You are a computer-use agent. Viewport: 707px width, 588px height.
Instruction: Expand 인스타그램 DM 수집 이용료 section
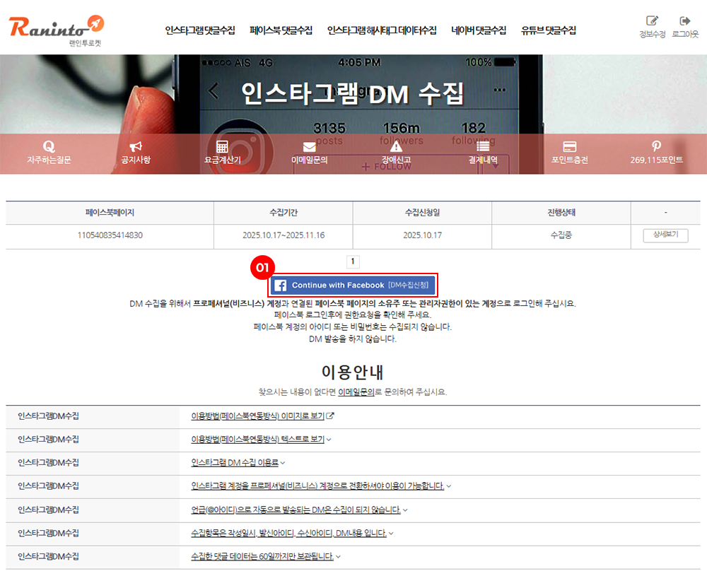(238, 463)
